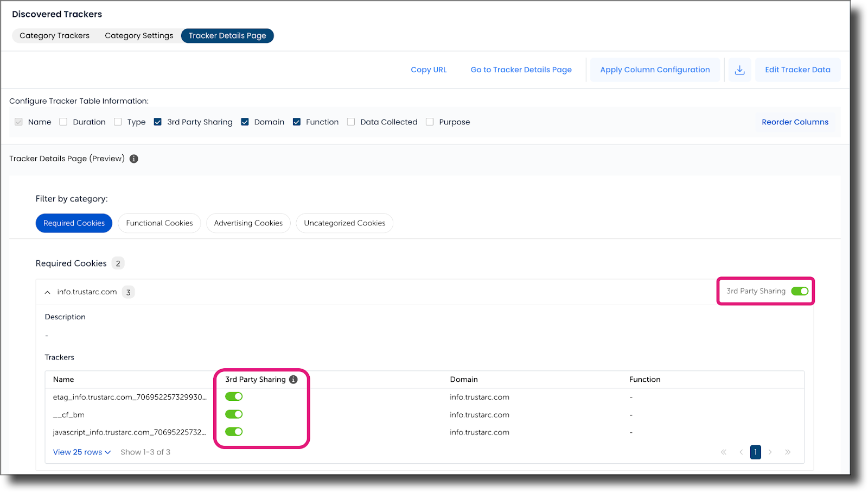Disable 3rd Party Sharing toggle for the __cf_bm row
The width and height of the screenshot is (868, 492).
[x=233, y=414]
